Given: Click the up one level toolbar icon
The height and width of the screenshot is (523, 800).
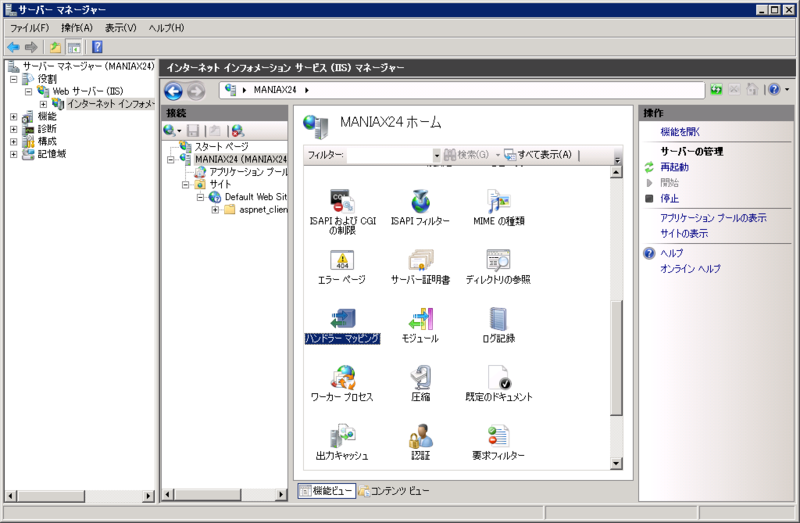Looking at the screenshot, I should coord(55,47).
